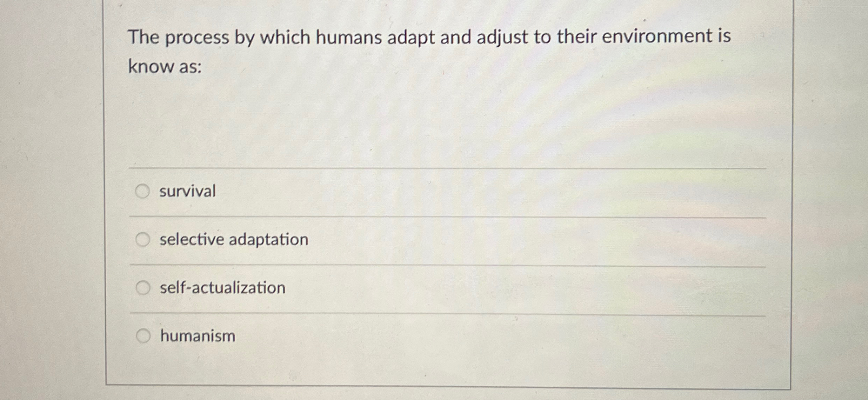Select the radio button for survival
Image resolution: width=868 pixels, height=400 pixels.
143,191
